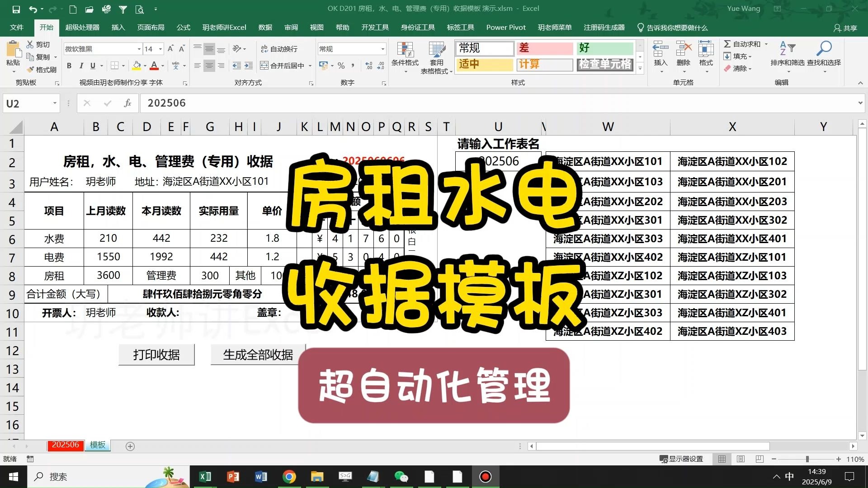Open the font name dropdown showing 微软雅黑

pyautogui.click(x=138, y=48)
